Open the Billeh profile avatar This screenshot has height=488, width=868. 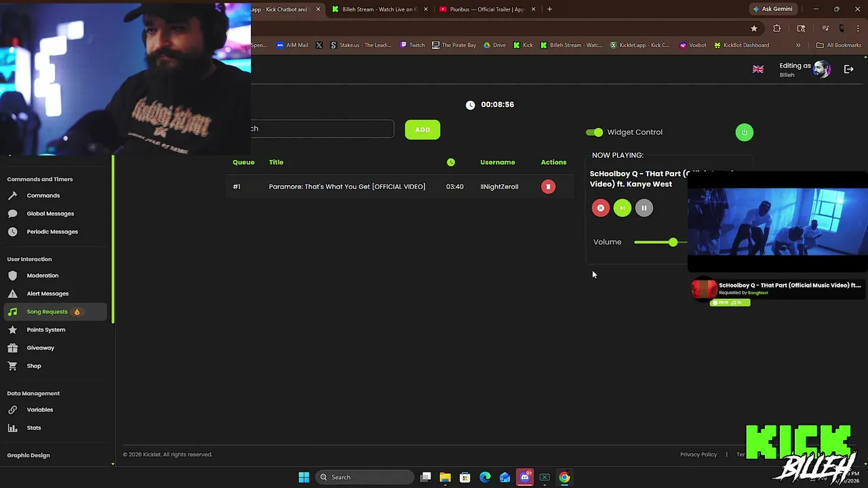[822, 69]
